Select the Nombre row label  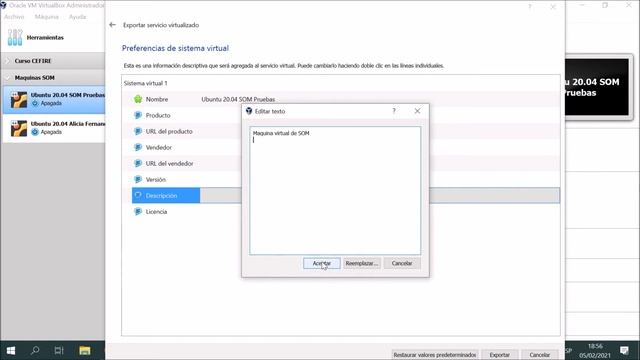click(157, 99)
